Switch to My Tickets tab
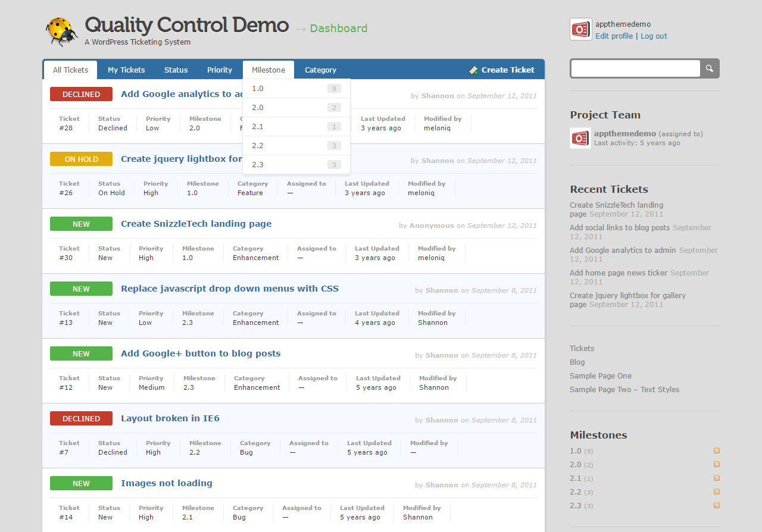The width and height of the screenshot is (762, 532). click(126, 70)
